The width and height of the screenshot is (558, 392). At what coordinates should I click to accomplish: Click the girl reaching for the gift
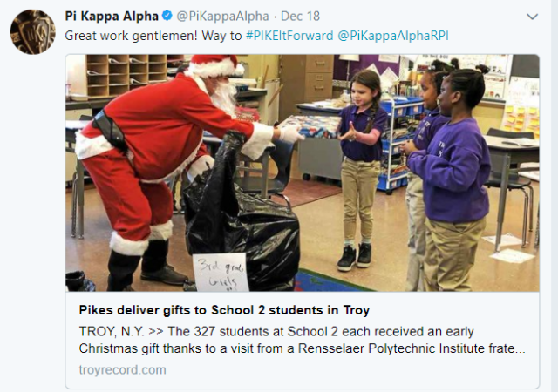click(x=360, y=166)
